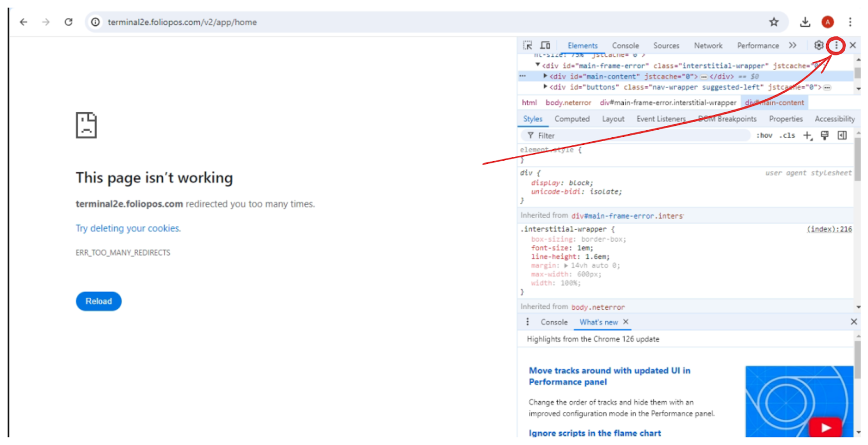Open site information icon in address bar
This screenshot has width=868, height=445.
(x=95, y=22)
